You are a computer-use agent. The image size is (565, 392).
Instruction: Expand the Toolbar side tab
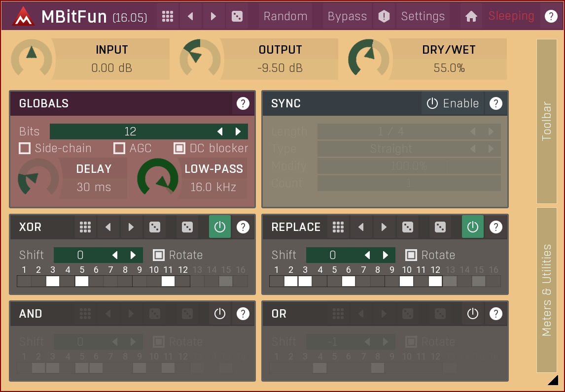(x=547, y=121)
